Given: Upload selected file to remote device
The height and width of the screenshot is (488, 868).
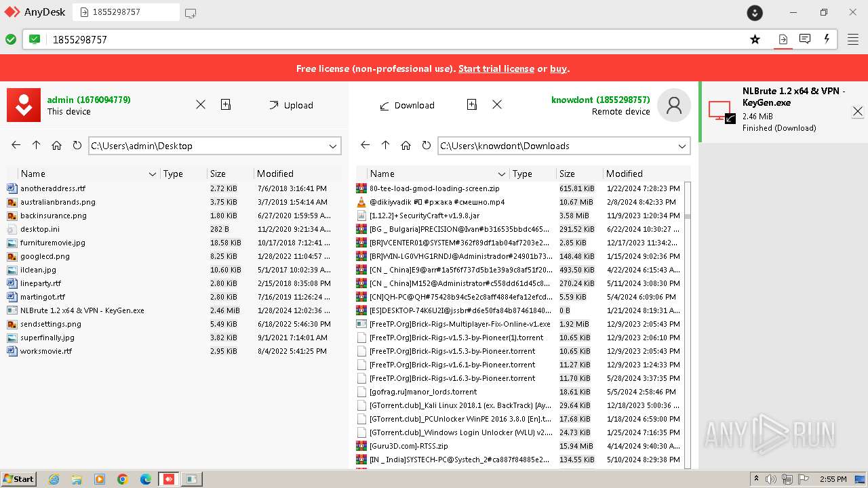Looking at the screenshot, I should tap(291, 105).
